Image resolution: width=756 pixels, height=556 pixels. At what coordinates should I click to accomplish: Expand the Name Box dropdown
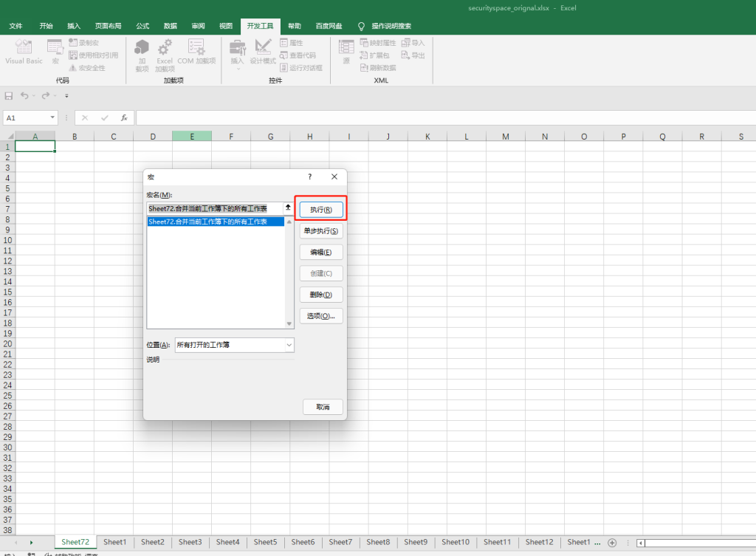(52, 117)
